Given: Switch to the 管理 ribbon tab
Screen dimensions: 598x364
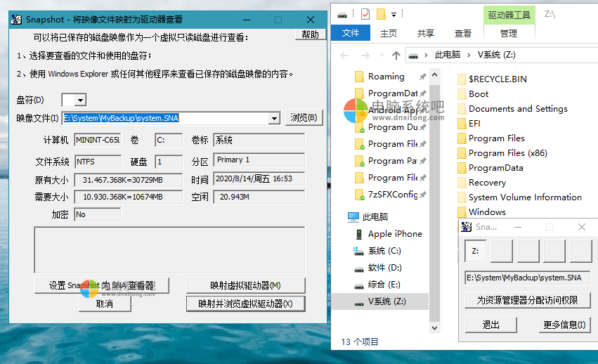Looking at the screenshot, I should 509,34.
